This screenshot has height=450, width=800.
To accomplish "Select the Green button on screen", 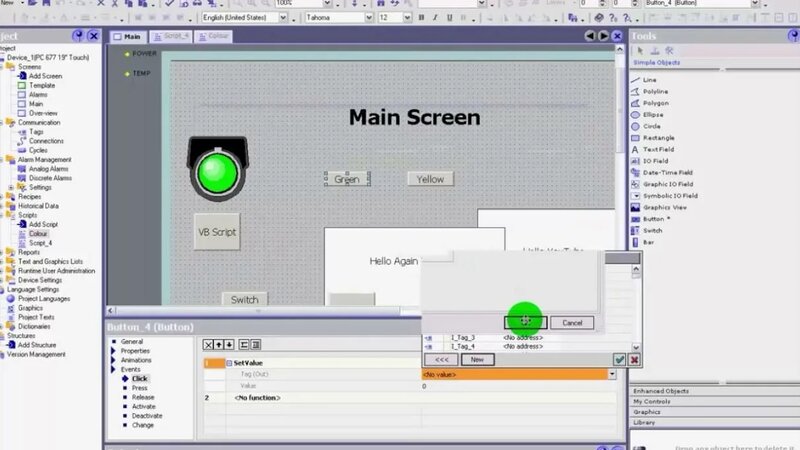I will [x=347, y=179].
